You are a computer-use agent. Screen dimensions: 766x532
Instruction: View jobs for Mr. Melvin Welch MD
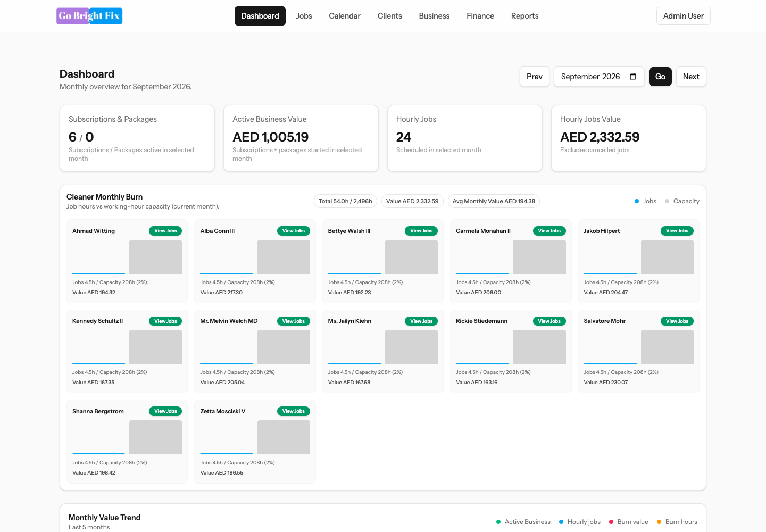click(294, 321)
